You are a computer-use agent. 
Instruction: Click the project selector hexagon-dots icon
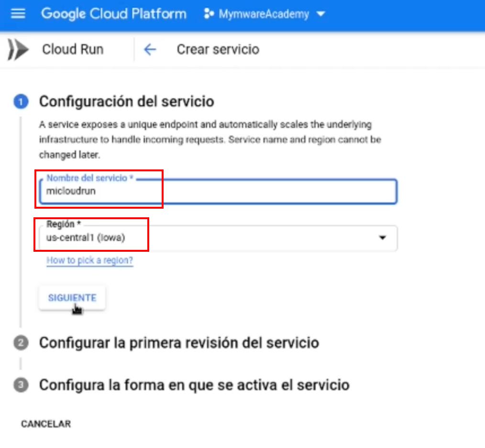(209, 14)
